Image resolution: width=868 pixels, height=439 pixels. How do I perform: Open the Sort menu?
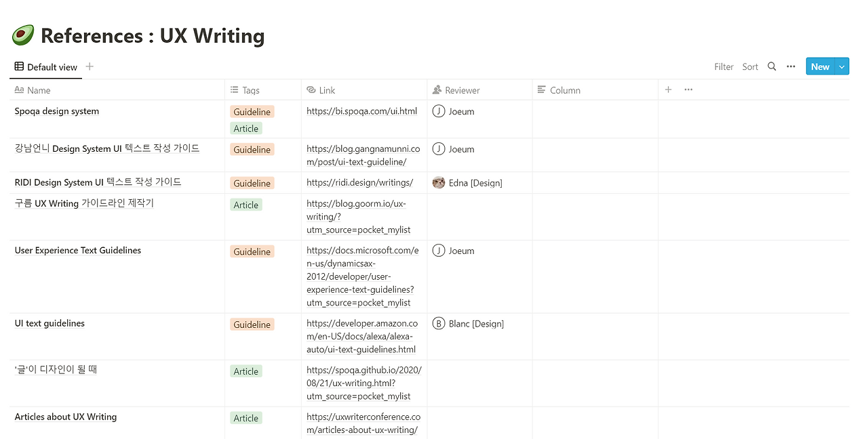[750, 66]
